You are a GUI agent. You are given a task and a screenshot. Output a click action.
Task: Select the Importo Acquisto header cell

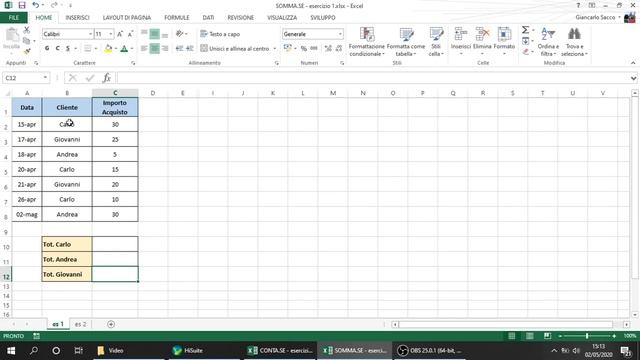point(115,107)
